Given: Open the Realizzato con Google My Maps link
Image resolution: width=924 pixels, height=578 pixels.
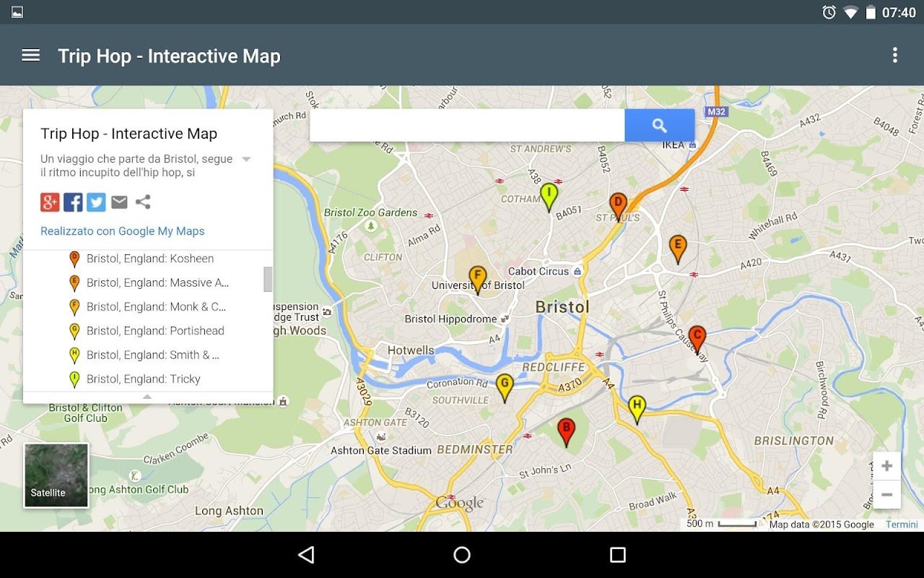Looking at the screenshot, I should (123, 231).
